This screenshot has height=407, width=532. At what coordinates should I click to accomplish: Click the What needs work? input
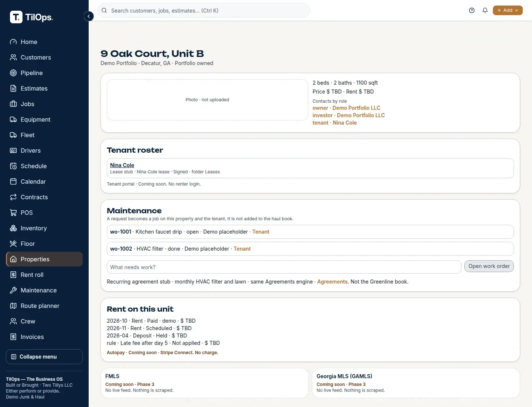pos(284,267)
